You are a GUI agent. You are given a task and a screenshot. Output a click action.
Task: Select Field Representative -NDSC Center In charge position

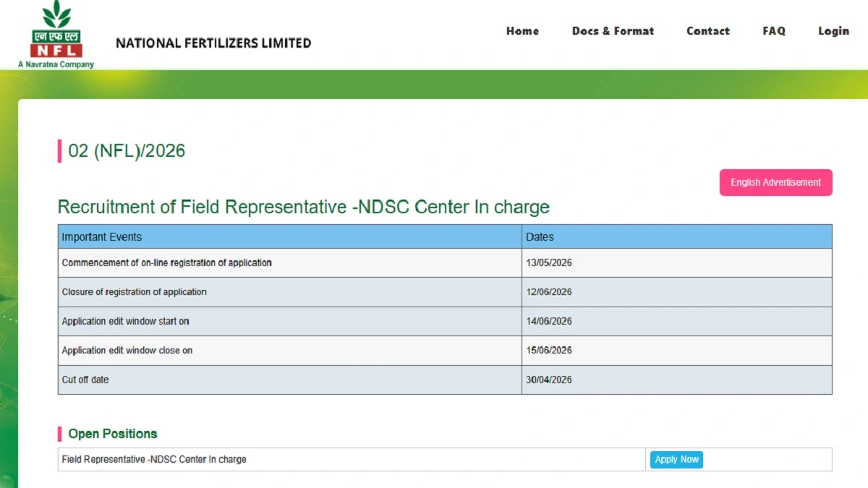tap(154, 459)
